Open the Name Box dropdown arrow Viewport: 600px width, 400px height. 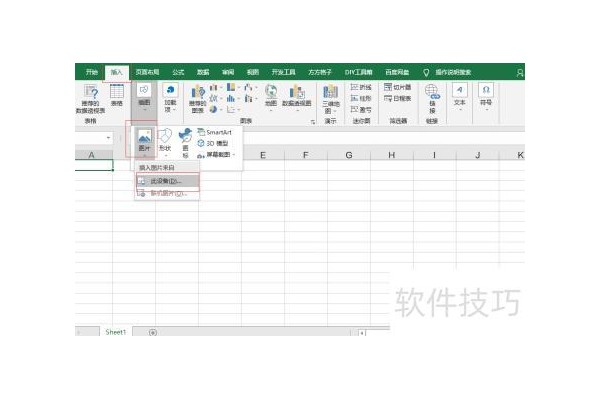tap(108, 138)
